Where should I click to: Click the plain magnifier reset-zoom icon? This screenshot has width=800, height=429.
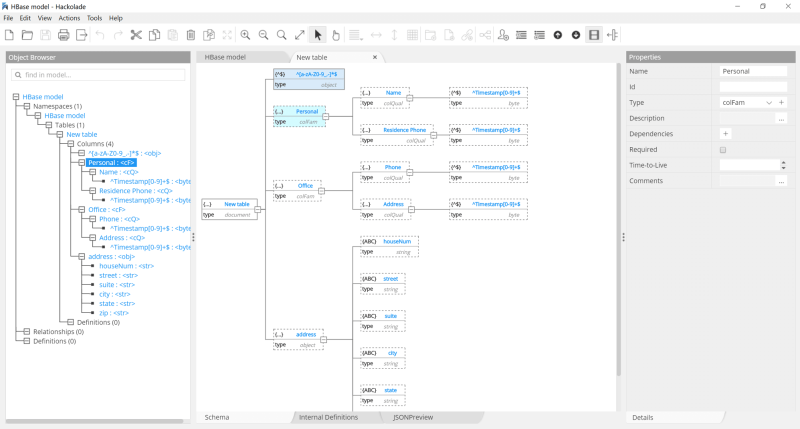pyautogui.click(x=282, y=35)
